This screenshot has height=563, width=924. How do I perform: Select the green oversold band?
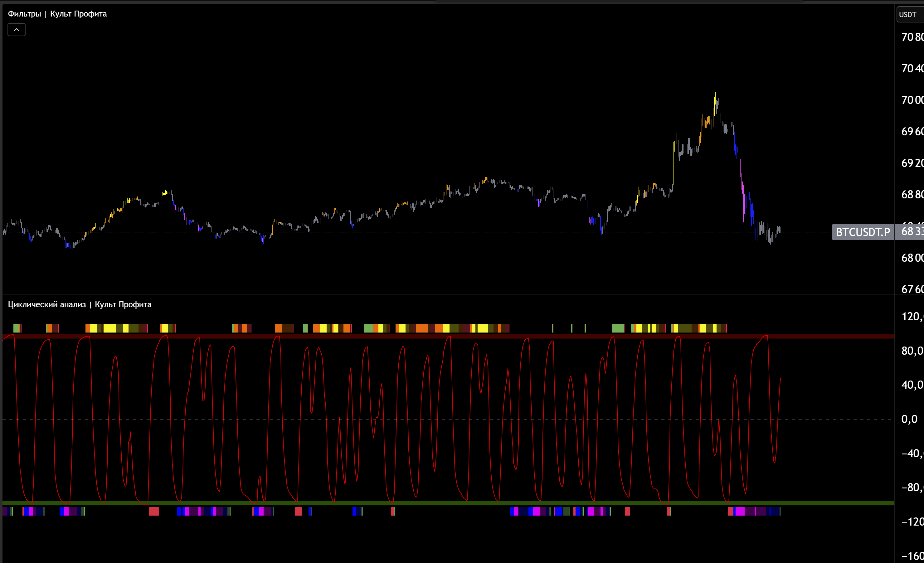click(x=450, y=503)
